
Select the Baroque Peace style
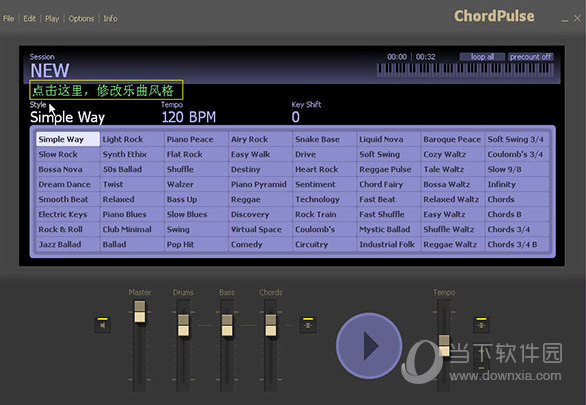(453, 139)
